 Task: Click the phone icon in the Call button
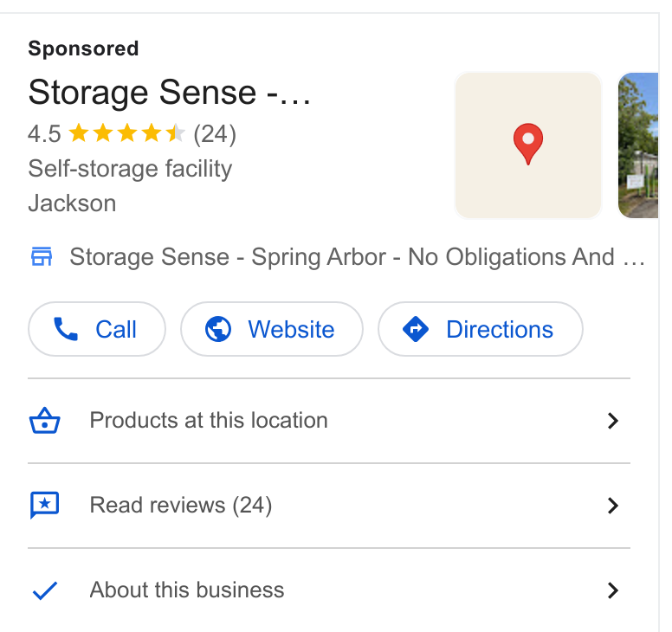66,329
